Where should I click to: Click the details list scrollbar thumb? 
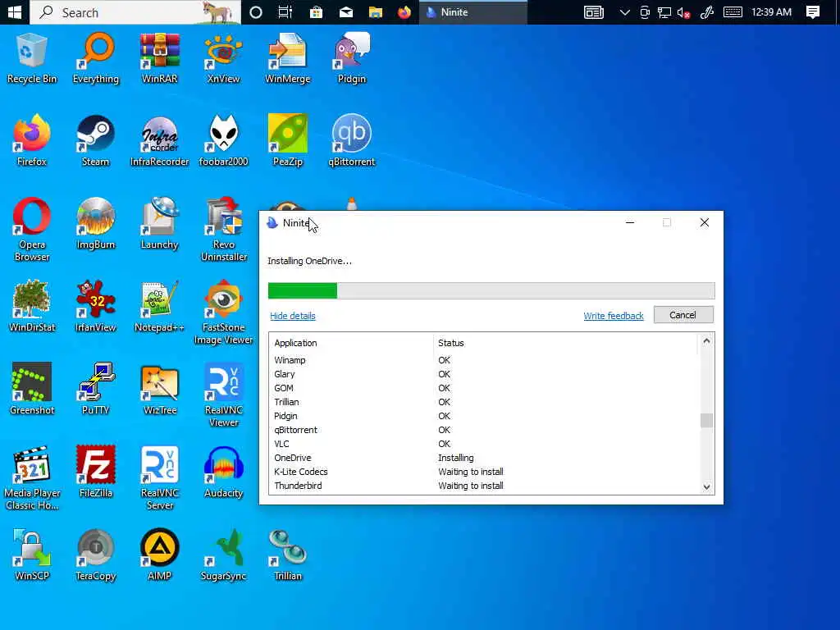point(706,421)
